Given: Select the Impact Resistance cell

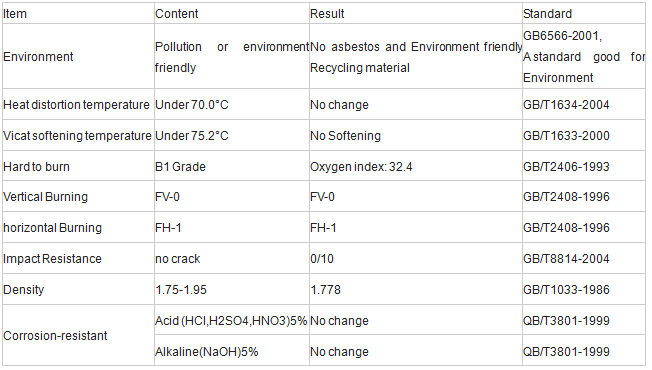Looking at the screenshot, I should click(x=52, y=259).
